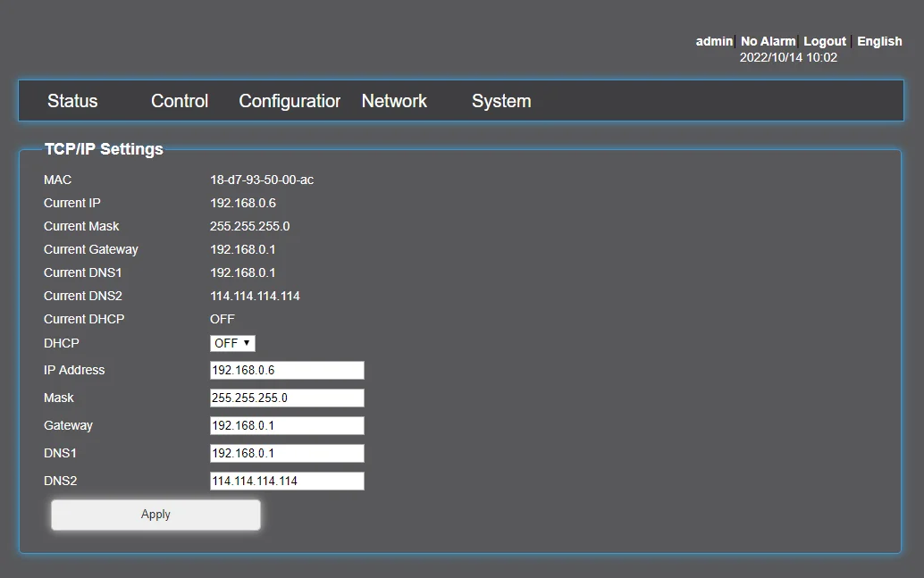Screen dimensions: 924x578
Task: Focus the DNS2 input field
Action: click(287, 482)
